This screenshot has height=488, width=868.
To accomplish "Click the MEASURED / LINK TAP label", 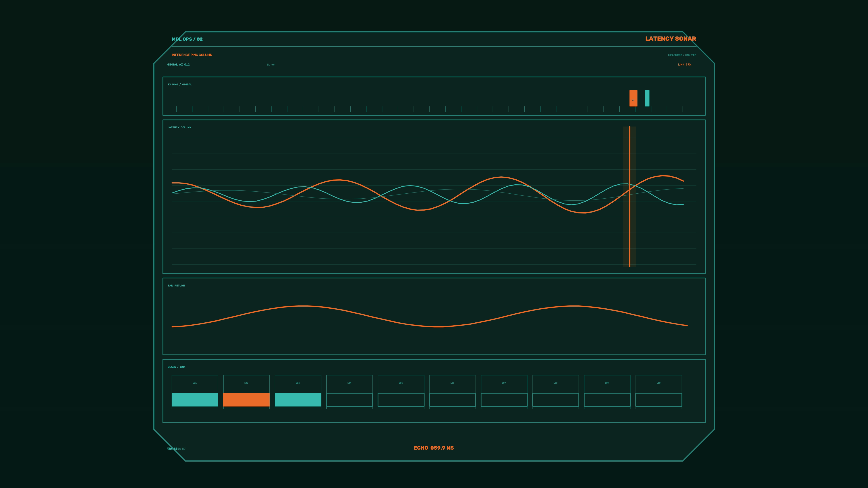I will point(682,55).
